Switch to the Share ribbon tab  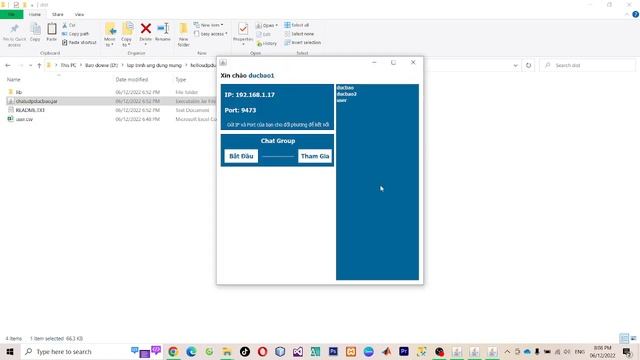pos(58,14)
